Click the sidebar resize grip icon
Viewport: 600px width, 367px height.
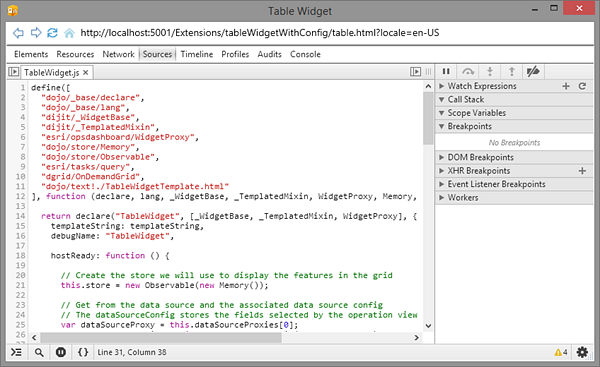coord(428,72)
